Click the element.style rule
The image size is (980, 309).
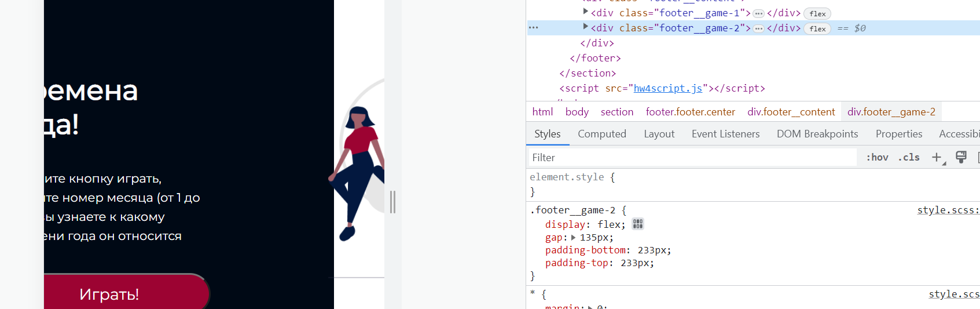pyautogui.click(x=572, y=177)
